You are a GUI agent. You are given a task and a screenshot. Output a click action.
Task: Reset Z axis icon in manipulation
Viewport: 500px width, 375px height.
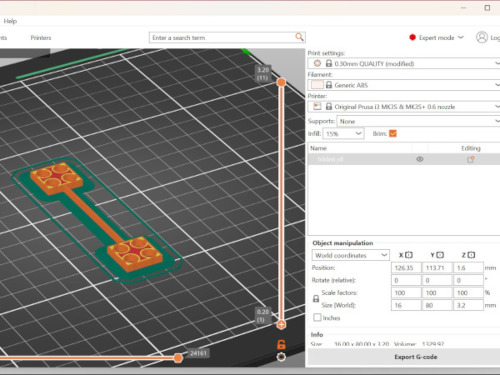[471, 255]
